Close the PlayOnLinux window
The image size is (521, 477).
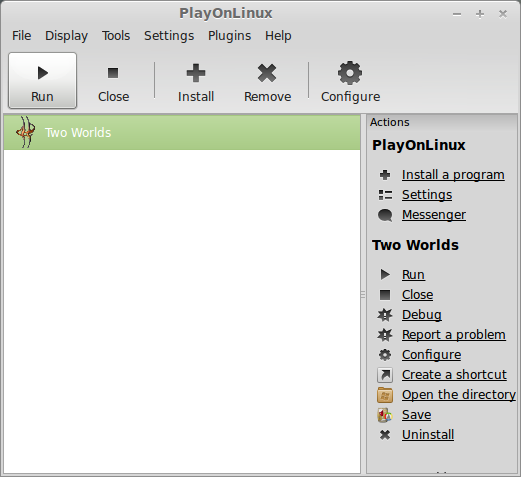(x=503, y=14)
